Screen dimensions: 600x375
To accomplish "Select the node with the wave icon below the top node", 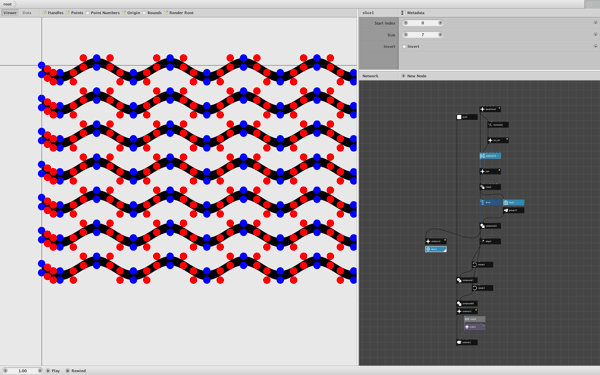I will click(x=498, y=125).
